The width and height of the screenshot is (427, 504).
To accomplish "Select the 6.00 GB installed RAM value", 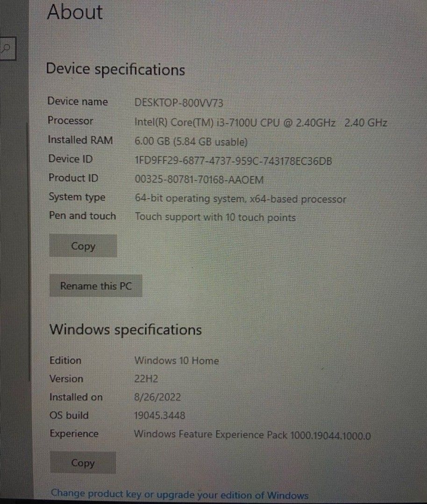I will 191,141.
